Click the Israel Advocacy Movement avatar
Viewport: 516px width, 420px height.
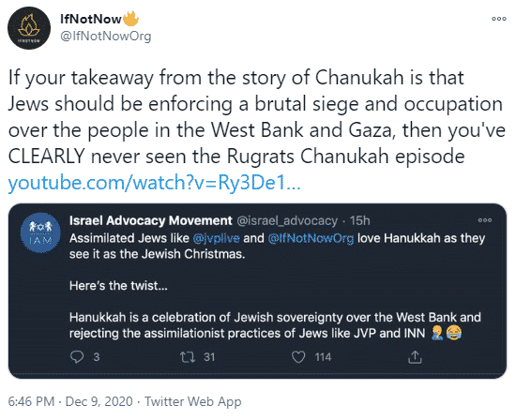click(40, 232)
